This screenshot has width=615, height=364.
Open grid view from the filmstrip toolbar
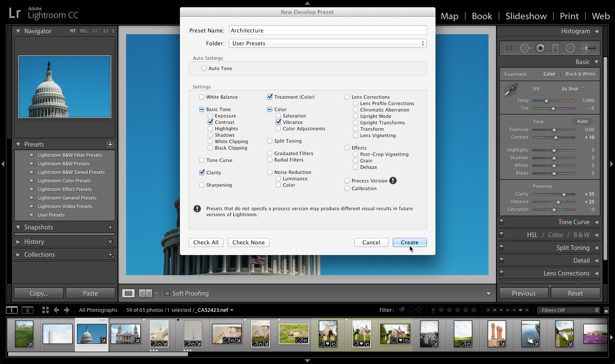click(x=45, y=310)
